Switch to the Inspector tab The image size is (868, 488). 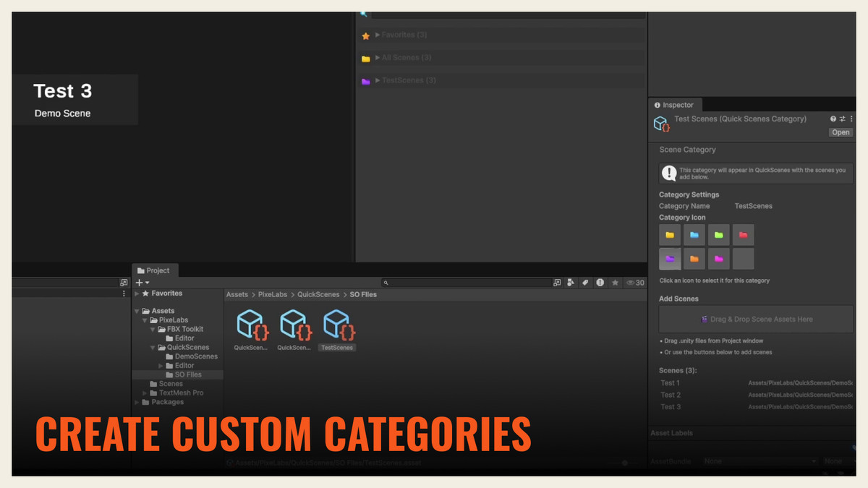[x=674, y=105]
